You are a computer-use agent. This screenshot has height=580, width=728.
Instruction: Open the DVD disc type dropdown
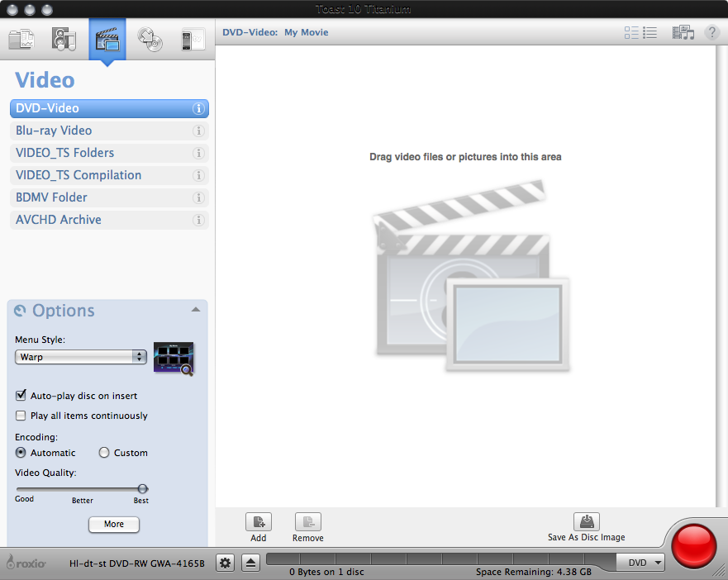tap(640, 563)
